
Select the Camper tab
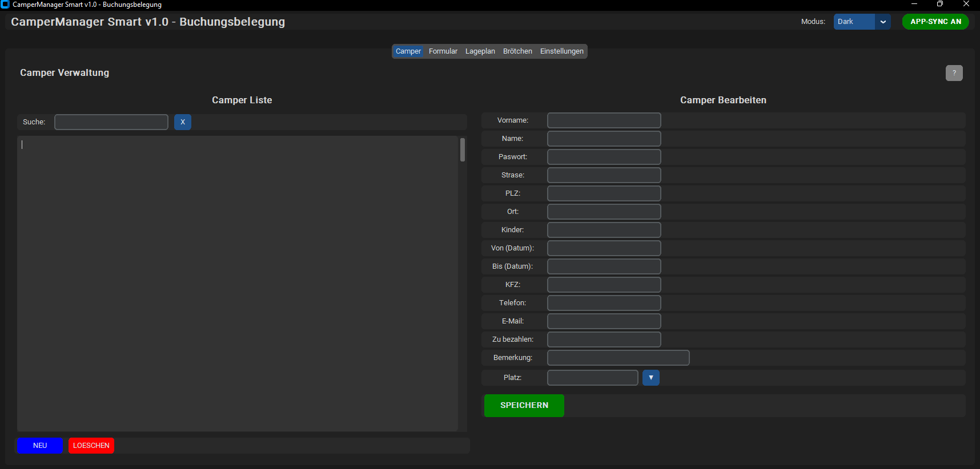click(x=408, y=51)
